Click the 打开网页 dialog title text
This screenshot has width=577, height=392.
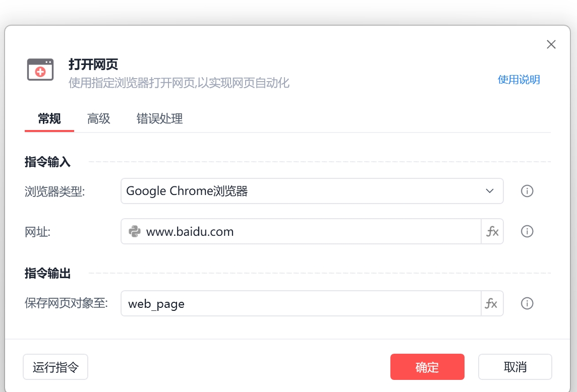coord(93,64)
